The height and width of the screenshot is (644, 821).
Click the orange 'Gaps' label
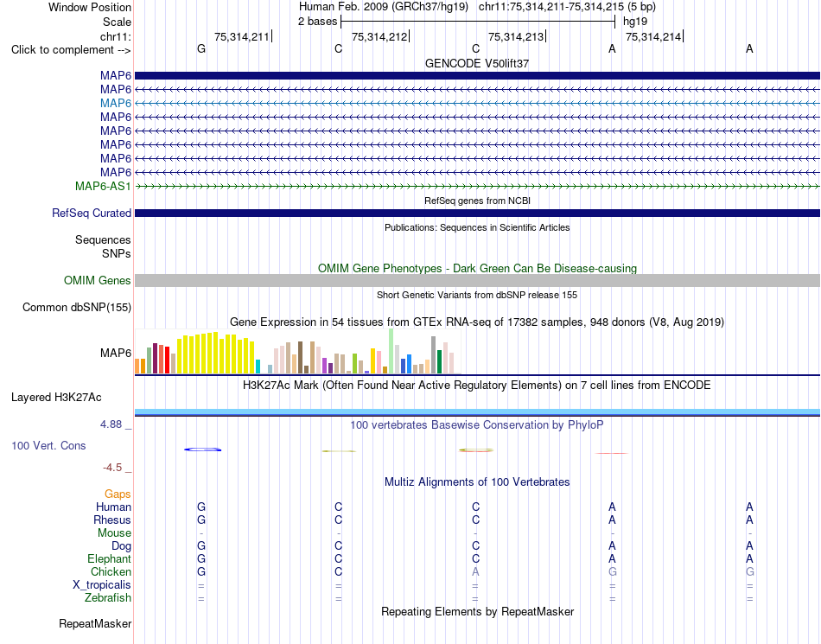tap(118, 494)
